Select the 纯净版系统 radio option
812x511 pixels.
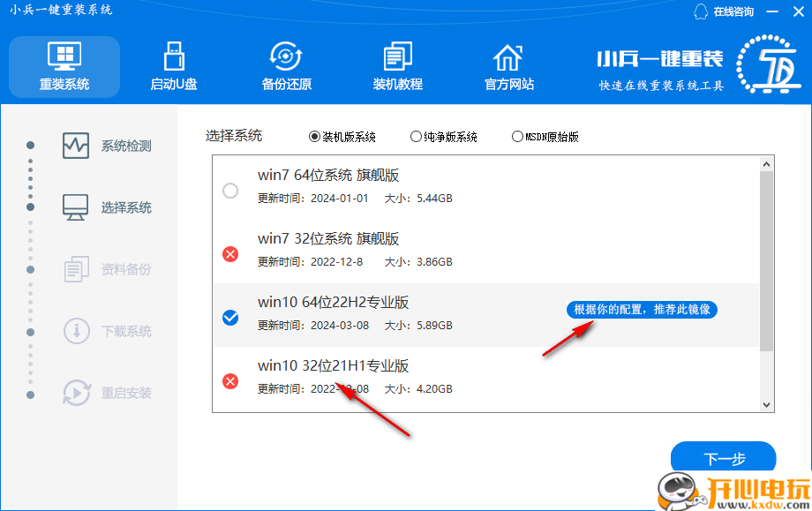(415, 136)
